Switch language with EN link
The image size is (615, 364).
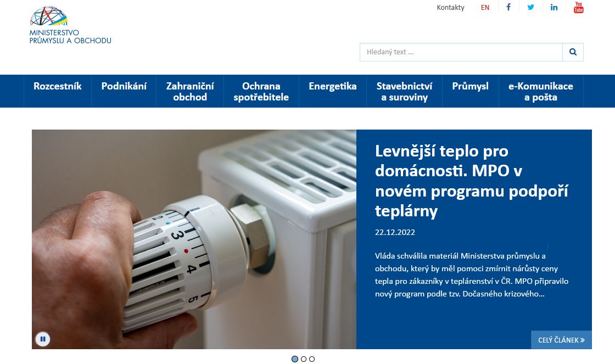[x=485, y=8]
